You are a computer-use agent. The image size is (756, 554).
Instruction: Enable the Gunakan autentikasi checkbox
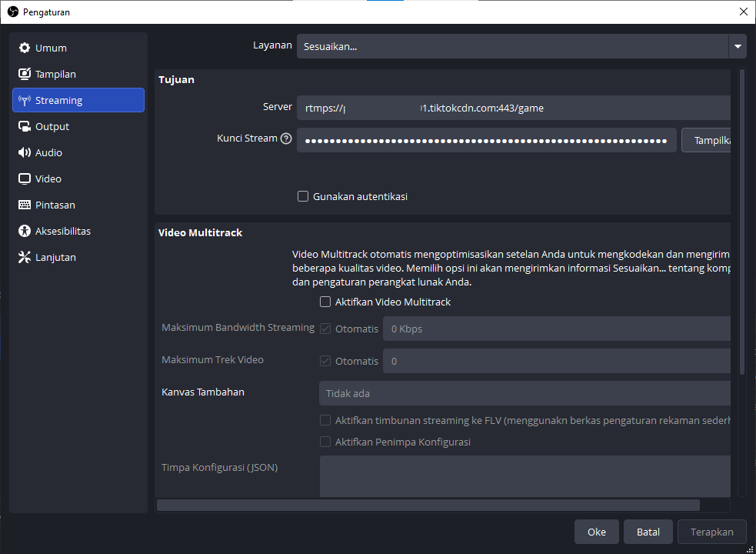(x=303, y=196)
